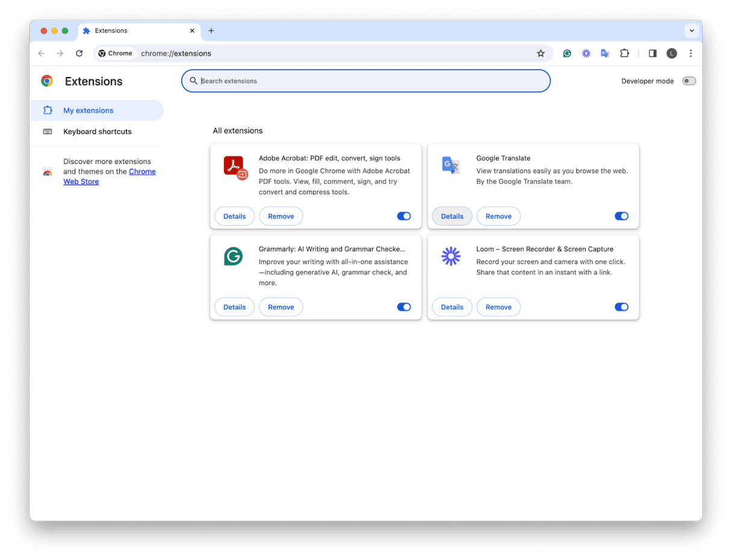Open Google Translate from the browser toolbar

click(x=605, y=53)
